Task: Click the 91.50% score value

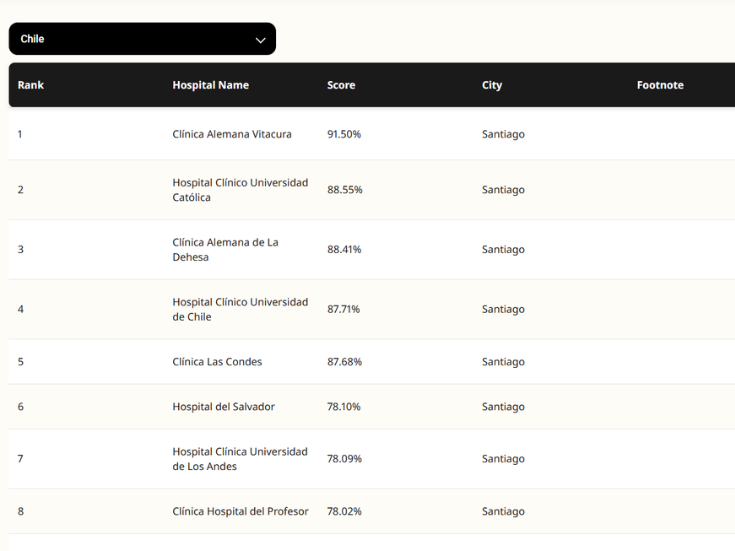Action: [344, 134]
